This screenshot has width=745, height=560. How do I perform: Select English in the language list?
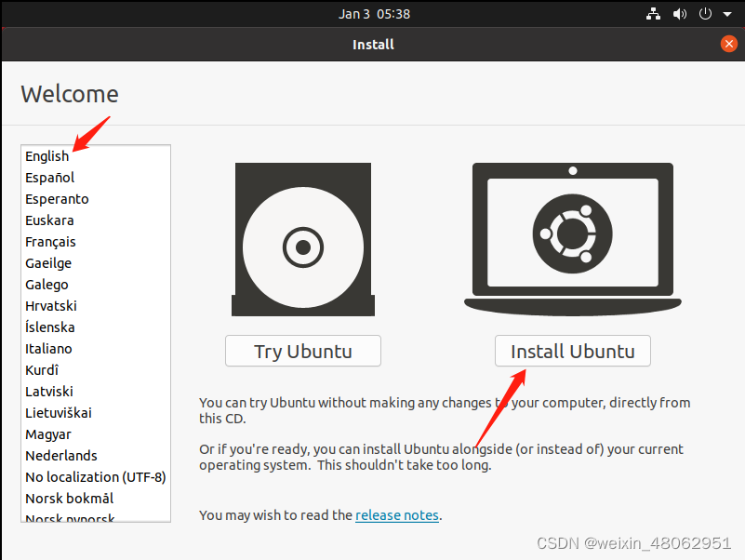click(x=47, y=156)
